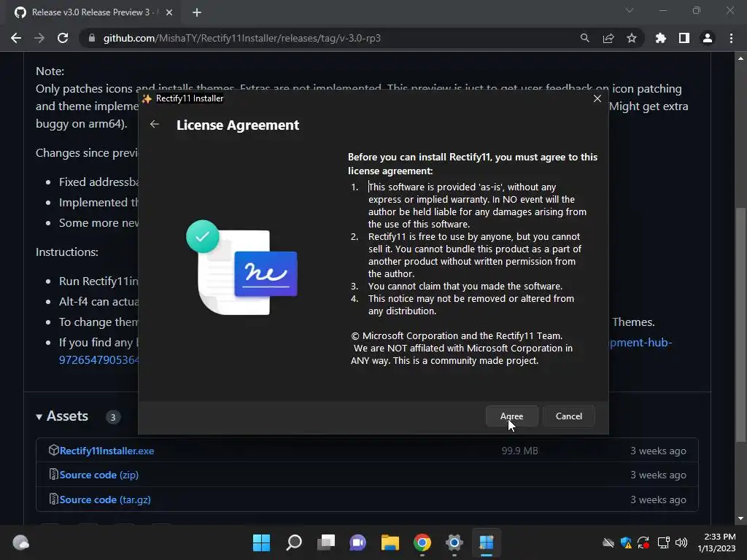
Task: Open the Chat app on taskbar
Action: click(357, 542)
